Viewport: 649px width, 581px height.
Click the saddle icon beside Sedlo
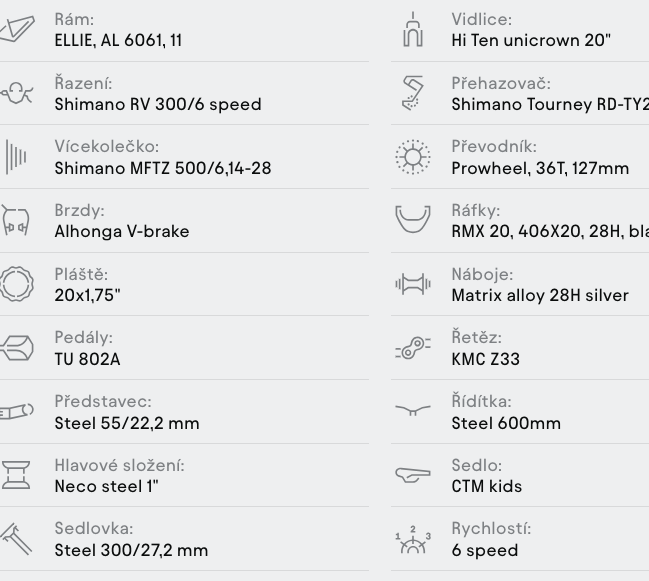413,475
